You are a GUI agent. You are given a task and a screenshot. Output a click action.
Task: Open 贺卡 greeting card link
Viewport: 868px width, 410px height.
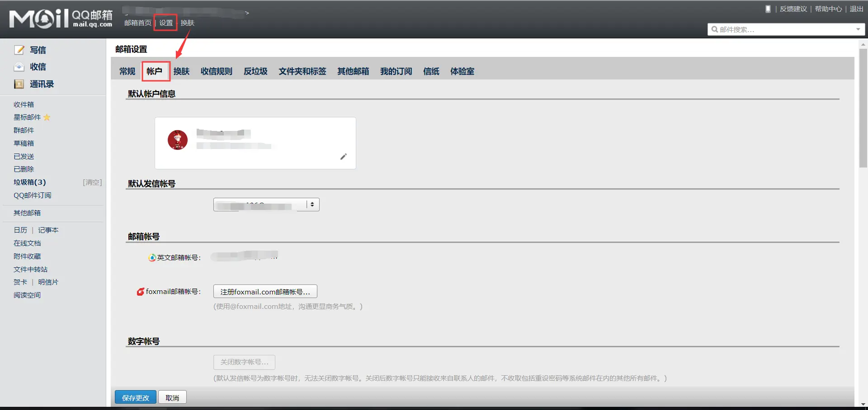(x=20, y=282)
